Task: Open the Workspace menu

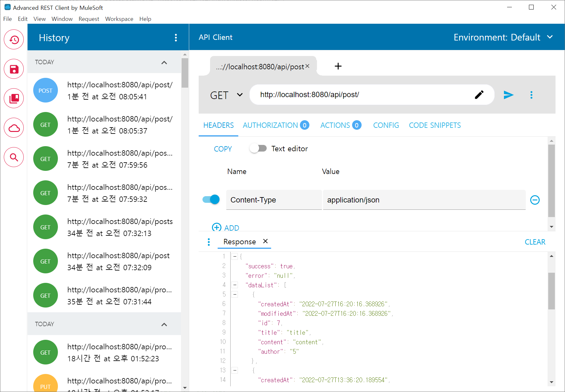Action: pyautogui.click(x=119, y=19)
